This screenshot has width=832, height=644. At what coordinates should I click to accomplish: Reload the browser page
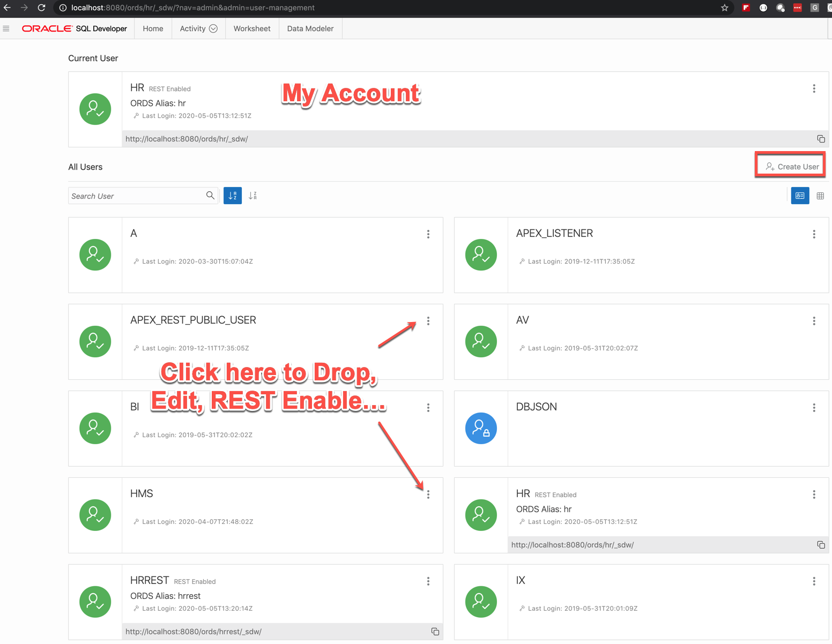click(x=41, y=8)
